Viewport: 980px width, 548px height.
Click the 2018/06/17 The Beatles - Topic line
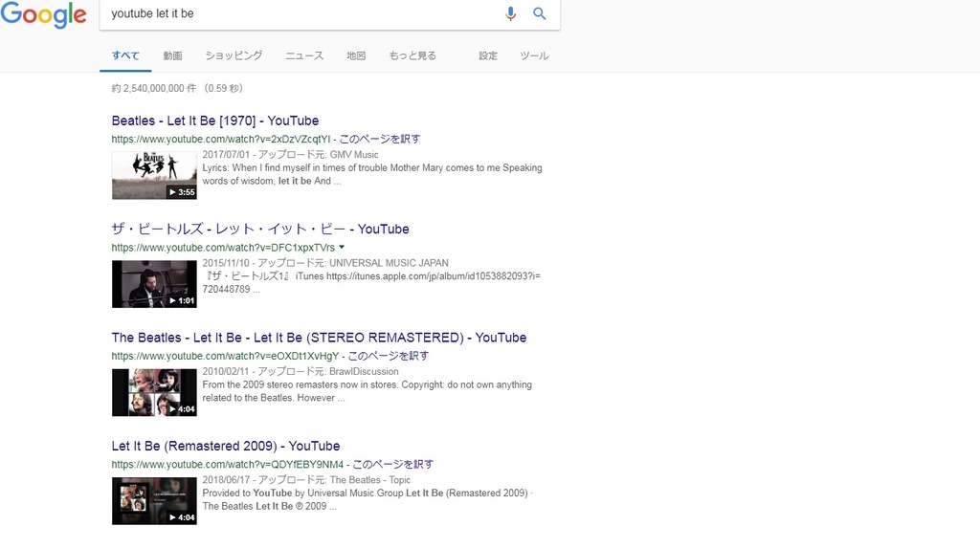(x=306, y=480)
